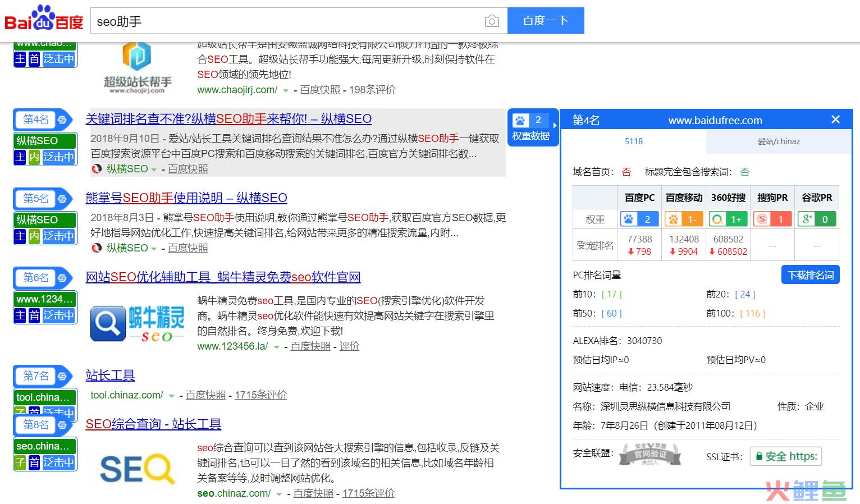Click the company name 深圳灵思纵横信息科技有限公司
Screen dimensions: 860x504
click(x=665, y=406)
